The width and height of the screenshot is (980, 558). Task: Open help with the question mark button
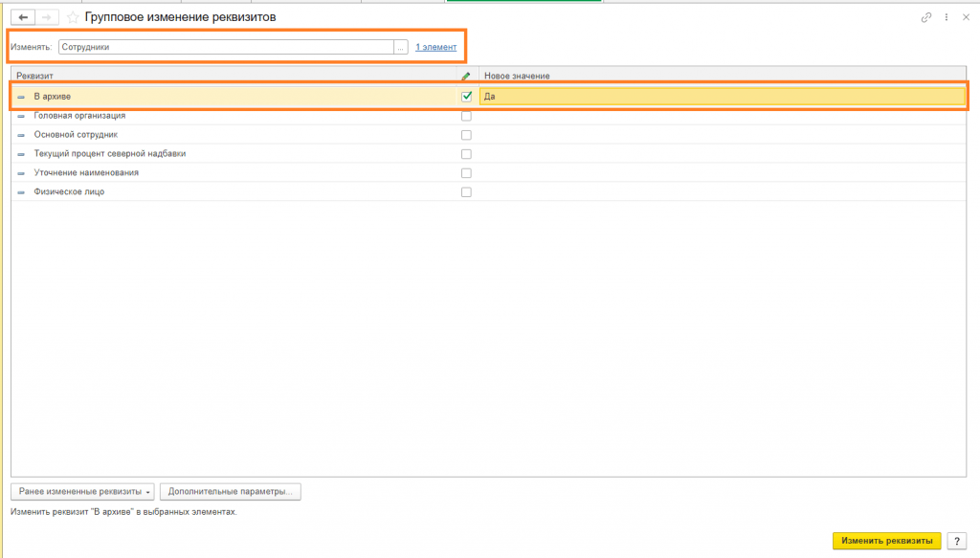tap(955, 541)
